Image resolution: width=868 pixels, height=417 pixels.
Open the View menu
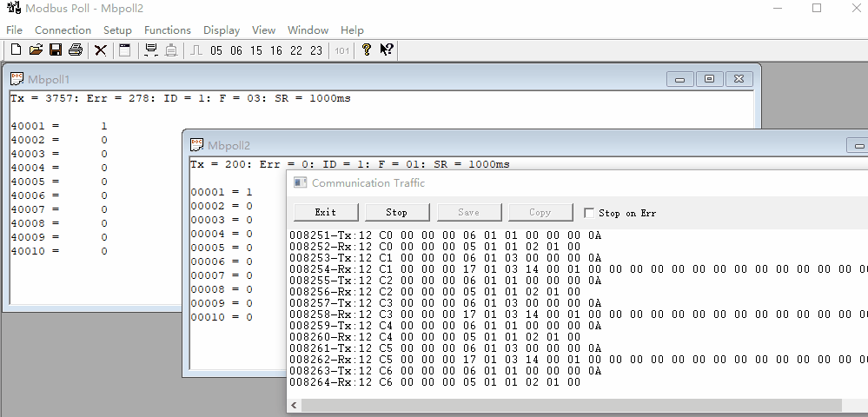coord(263,30)
